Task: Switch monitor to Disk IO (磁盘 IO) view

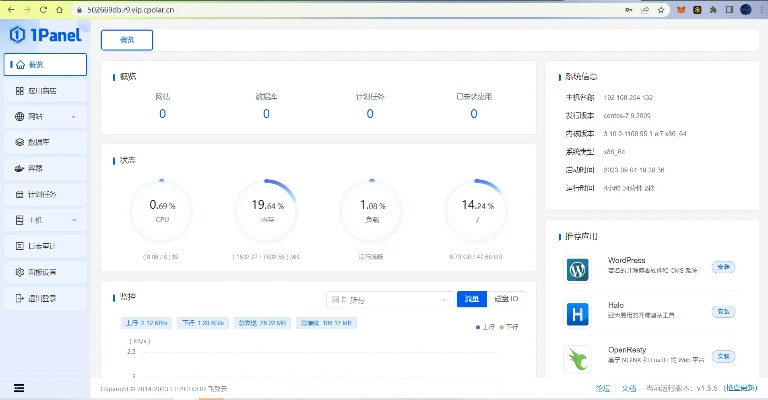Action: (505, 298)
